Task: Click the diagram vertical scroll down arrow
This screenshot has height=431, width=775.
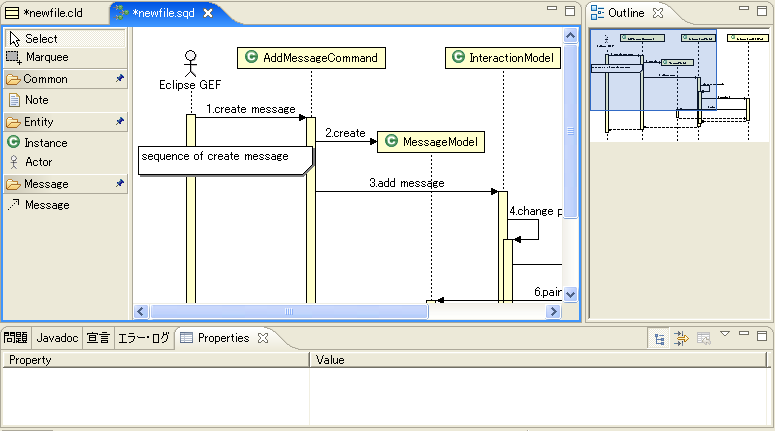Action: (570, 295)
